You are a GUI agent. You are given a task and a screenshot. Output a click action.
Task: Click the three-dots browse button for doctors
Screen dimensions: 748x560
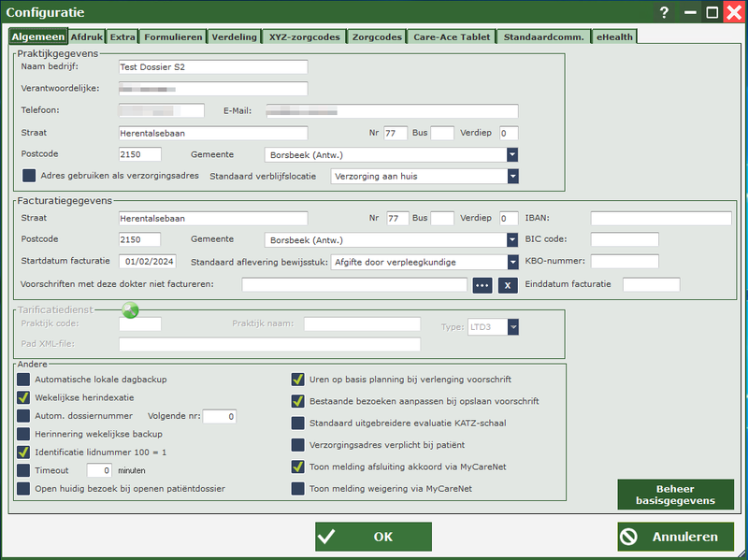[x=482, y=285]
